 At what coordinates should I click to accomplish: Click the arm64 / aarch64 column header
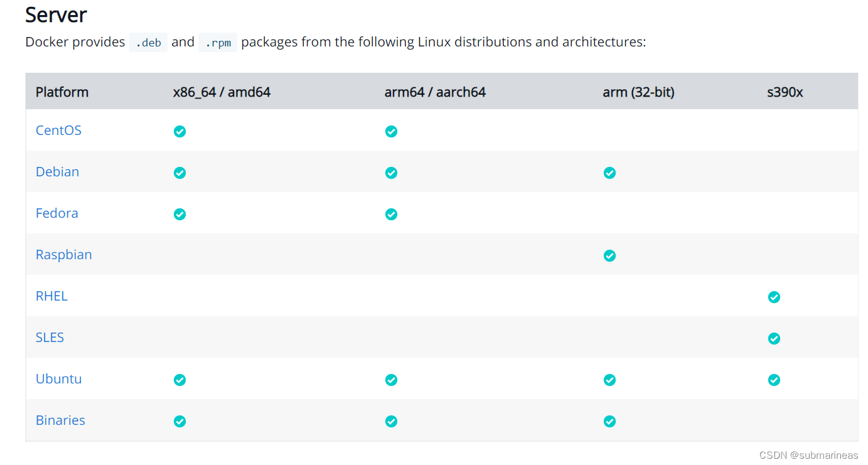point(435,92)
